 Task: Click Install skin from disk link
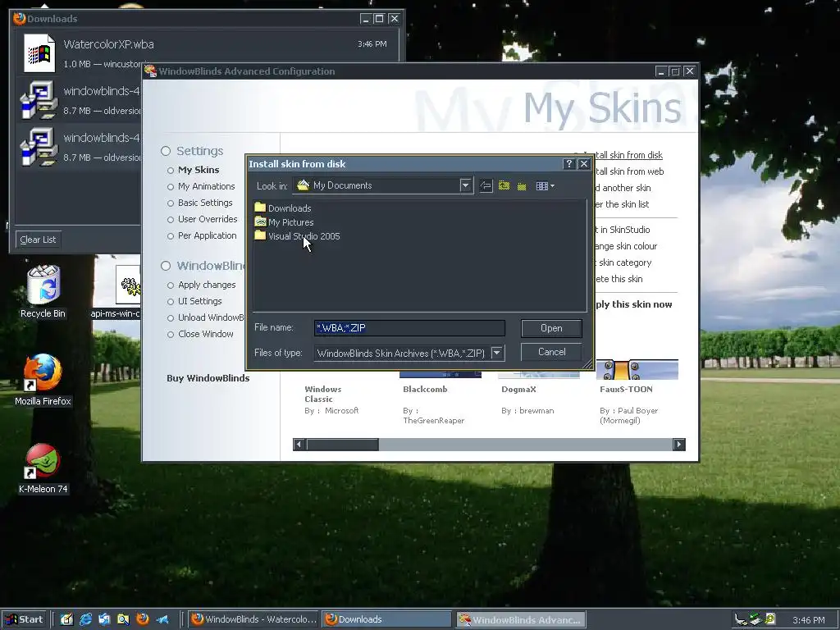coord(628,155)
